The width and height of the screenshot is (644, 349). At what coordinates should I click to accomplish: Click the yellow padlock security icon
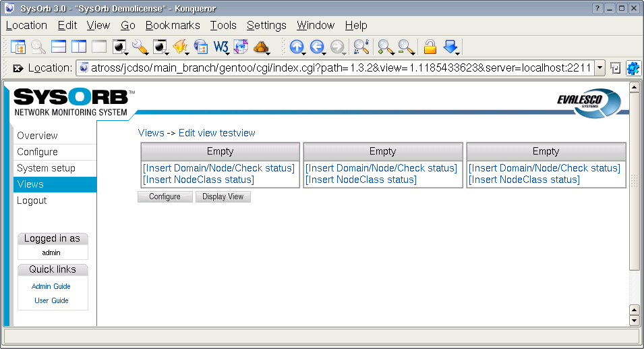click(x=430, y=47)
